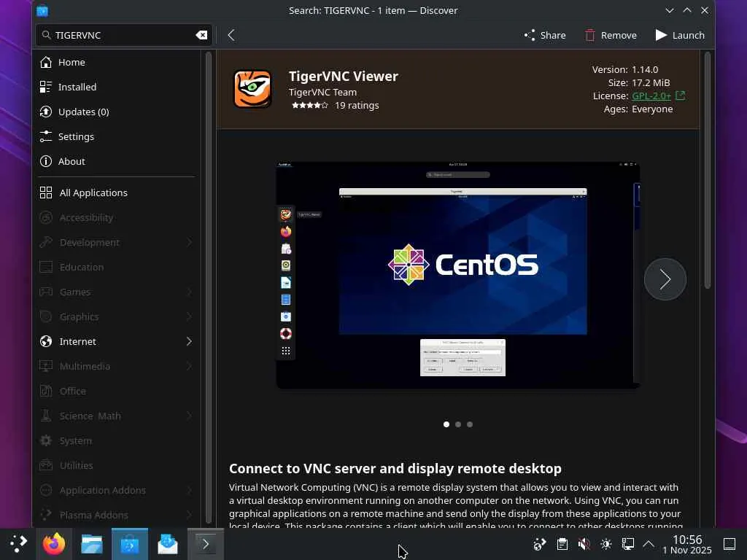This screenshot has width=747, height=560.
Task: Click the show desktop button
Action: [x=729, y=544]
